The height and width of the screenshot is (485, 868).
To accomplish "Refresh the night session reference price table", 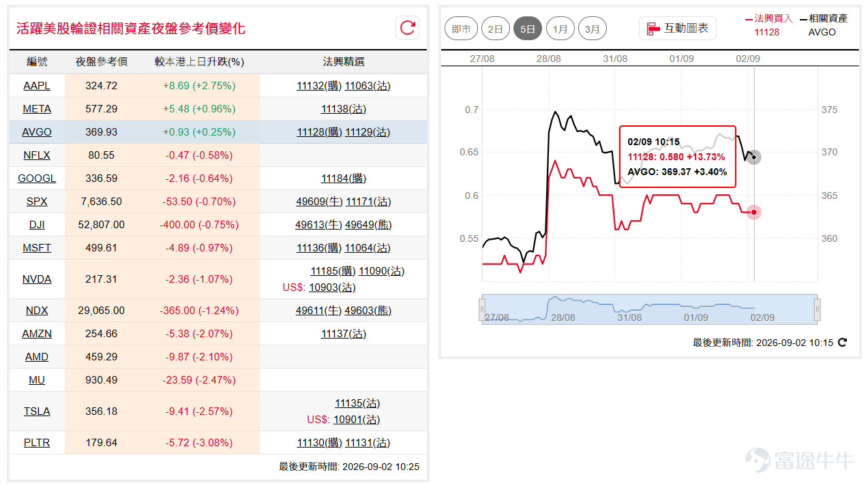I will coord(408,27).
